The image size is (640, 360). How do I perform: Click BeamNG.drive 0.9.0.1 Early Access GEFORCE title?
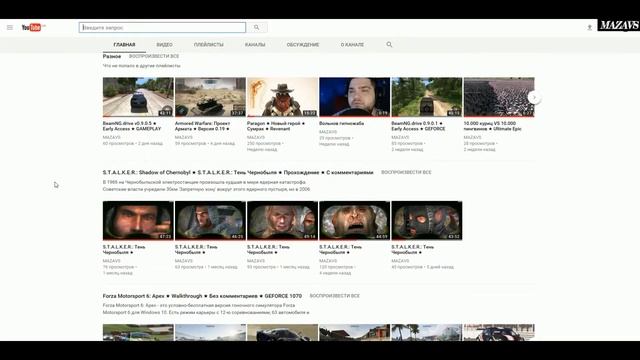(x=418, y=126)
